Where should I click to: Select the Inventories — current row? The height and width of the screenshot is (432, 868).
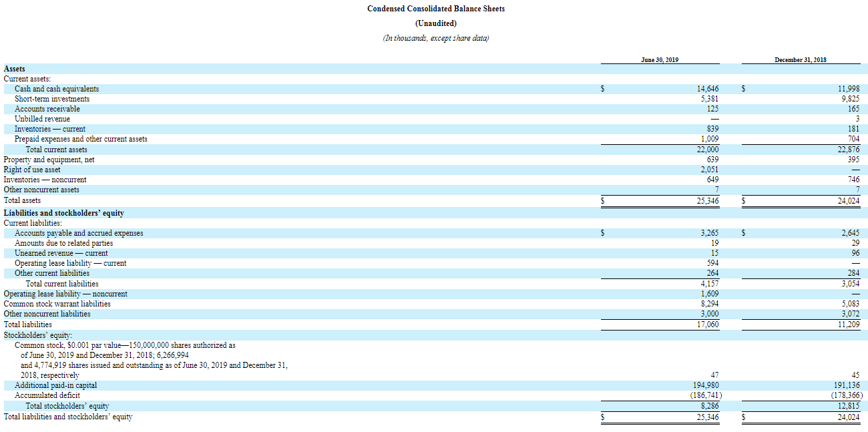(x=53, y=128)
